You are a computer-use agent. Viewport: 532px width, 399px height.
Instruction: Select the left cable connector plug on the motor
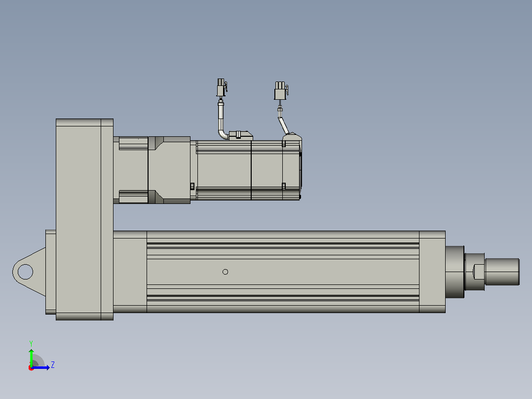pos(222,87)
